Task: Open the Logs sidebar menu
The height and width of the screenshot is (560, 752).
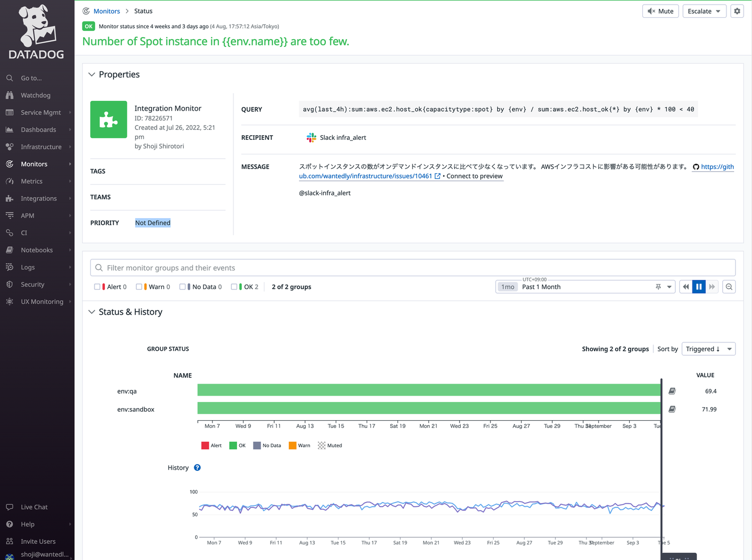Action: [x=28, y=267]
